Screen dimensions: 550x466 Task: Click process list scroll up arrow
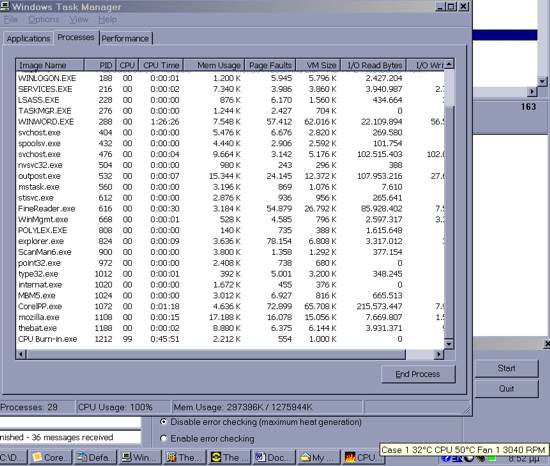click(449, 64)
